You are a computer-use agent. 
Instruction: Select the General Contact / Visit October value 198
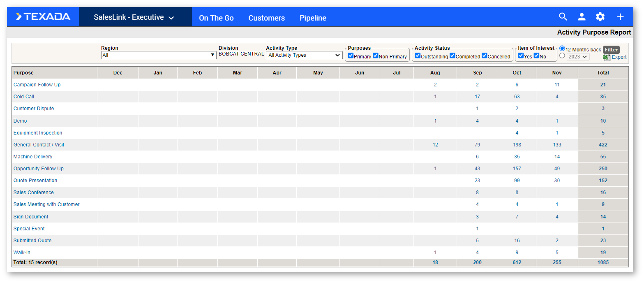[517, 144]
